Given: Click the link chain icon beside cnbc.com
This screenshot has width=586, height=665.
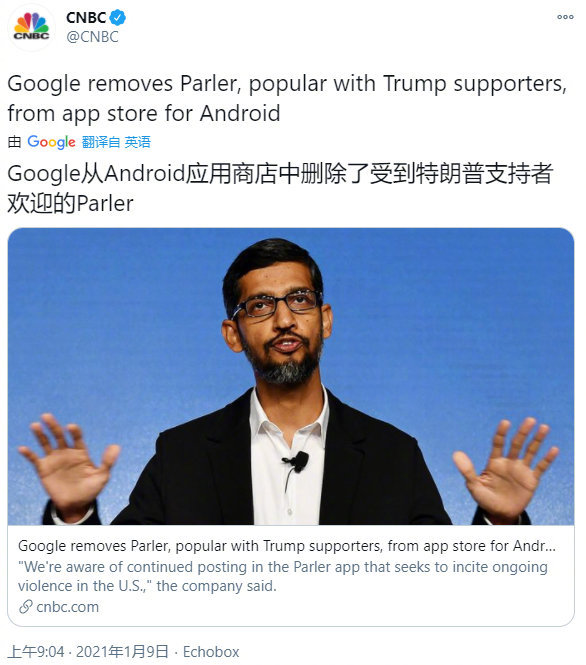Looking at the screenshot, I should pyautogui.click(x=25, y=607).
